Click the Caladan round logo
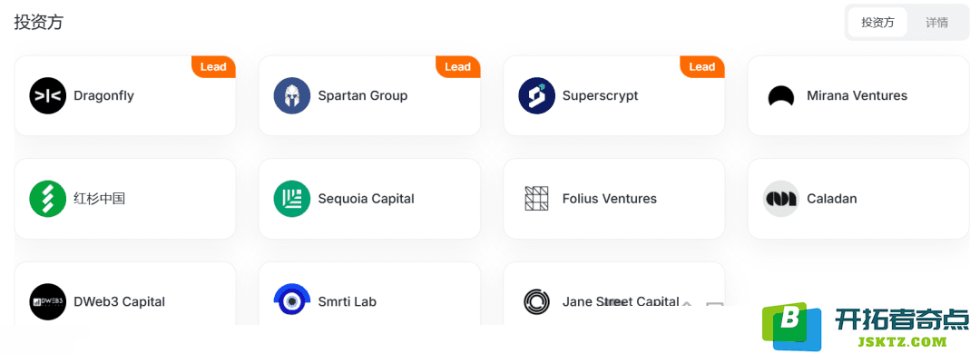This screenshot has width=980, height=354. click(x=781, y=199)
